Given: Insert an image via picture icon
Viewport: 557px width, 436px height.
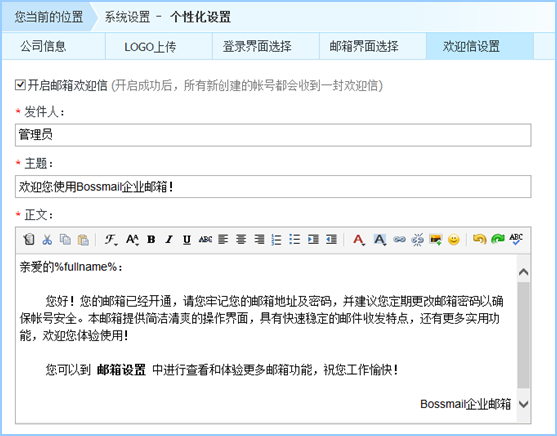Looking at the screenshot, I should tap(436, 239).
